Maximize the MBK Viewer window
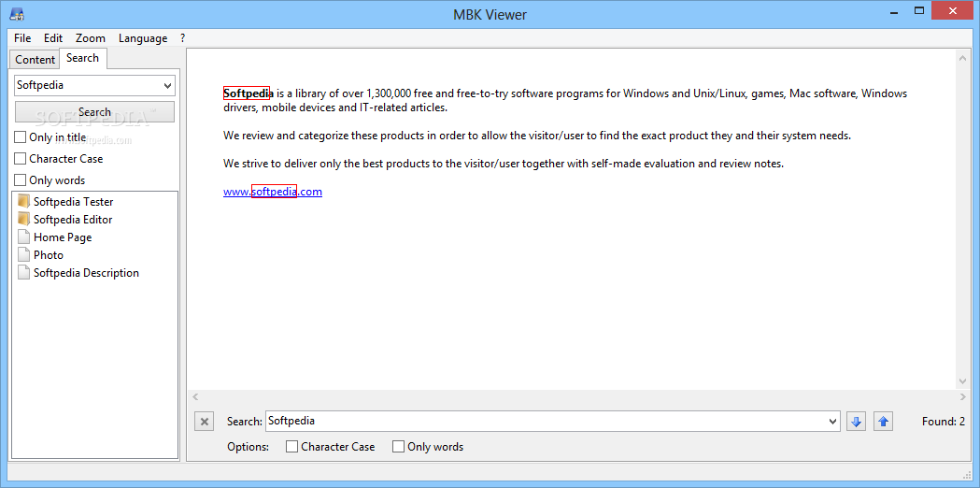This screenshot has width=980, height=488. (918, 10)
